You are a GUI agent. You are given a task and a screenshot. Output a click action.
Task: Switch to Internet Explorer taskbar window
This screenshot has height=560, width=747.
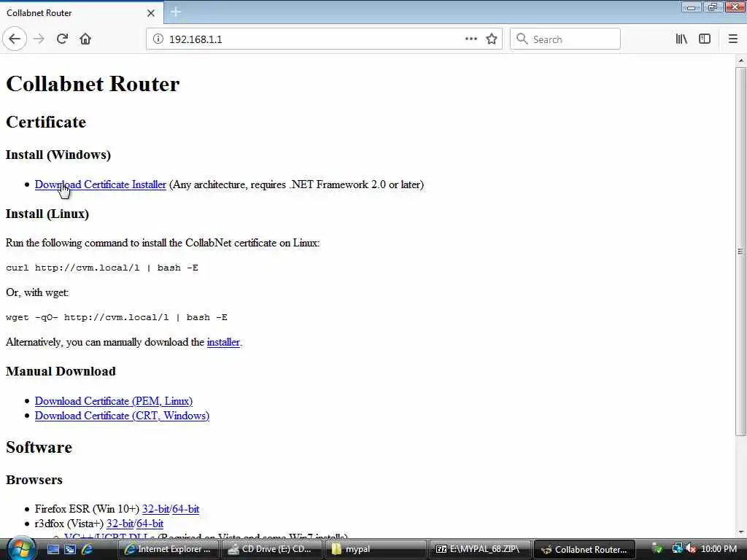(168, 549)
